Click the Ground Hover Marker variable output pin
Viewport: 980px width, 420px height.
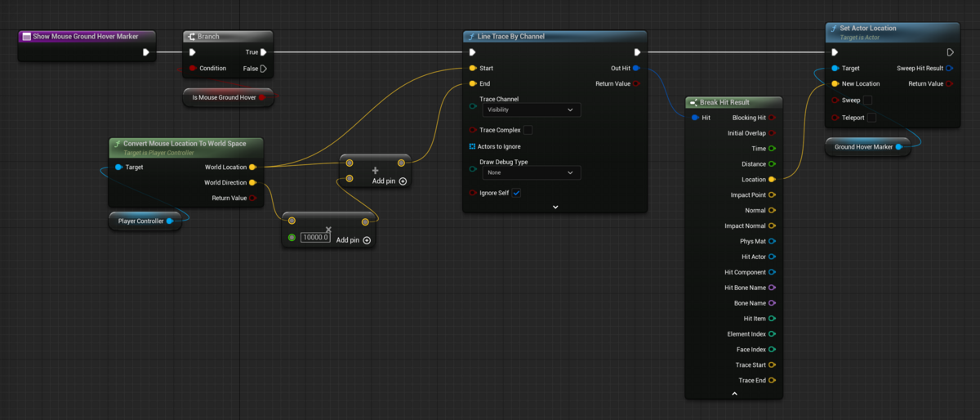[899, 146]
